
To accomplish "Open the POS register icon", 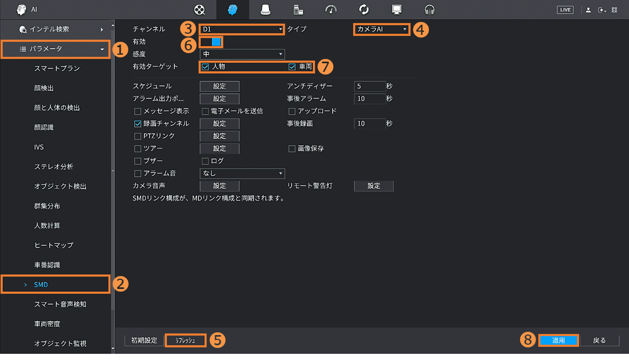I will tap(299, 10).
